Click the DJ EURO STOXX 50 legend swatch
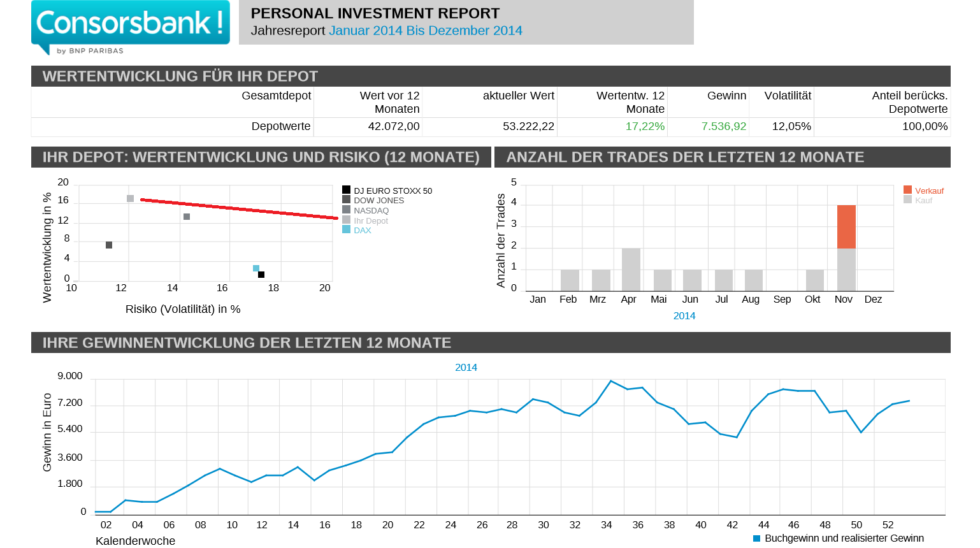Screen dimensions: 980x548 pos(346,190)
